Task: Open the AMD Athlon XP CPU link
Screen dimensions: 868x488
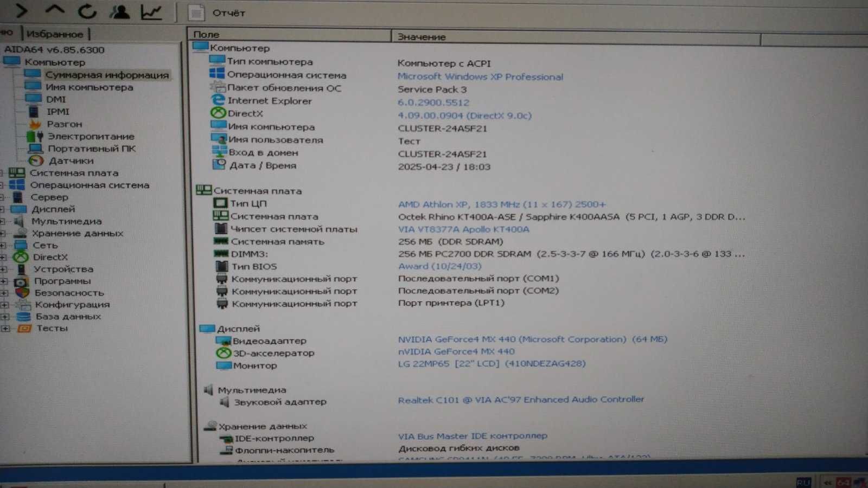Action: coord(502,204)
